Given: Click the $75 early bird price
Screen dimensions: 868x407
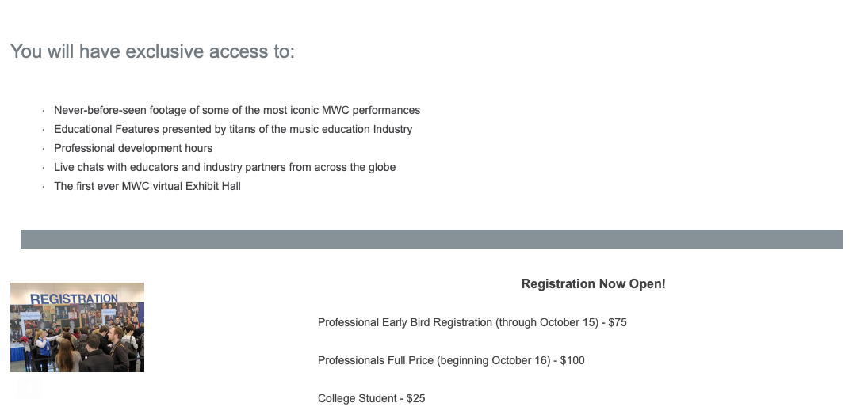Looking at the screenshot, I should pyautogui.click(x=618, y=322).
